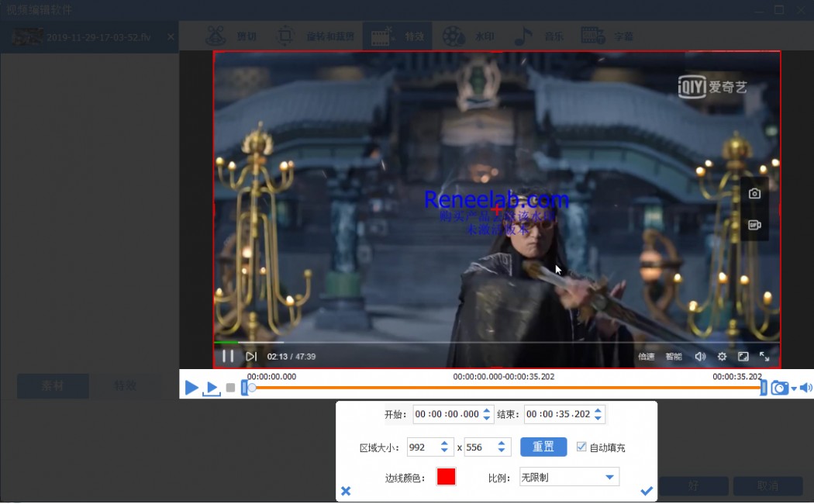This screenshot has width=814, height=504.
Task: Toggle the 自动填充 auto-fill checkbox
Action: click(581, 447)
